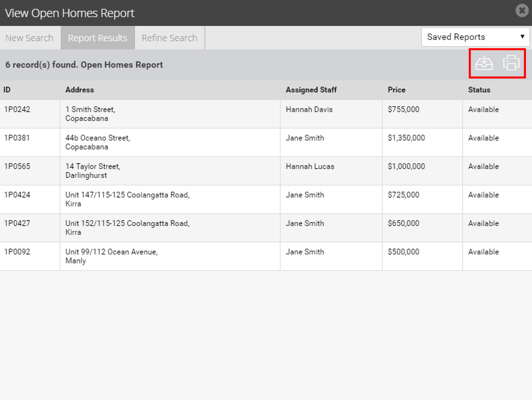Select the Report Results tab
The image size is (532, 400).
click(x=98, y=38)
